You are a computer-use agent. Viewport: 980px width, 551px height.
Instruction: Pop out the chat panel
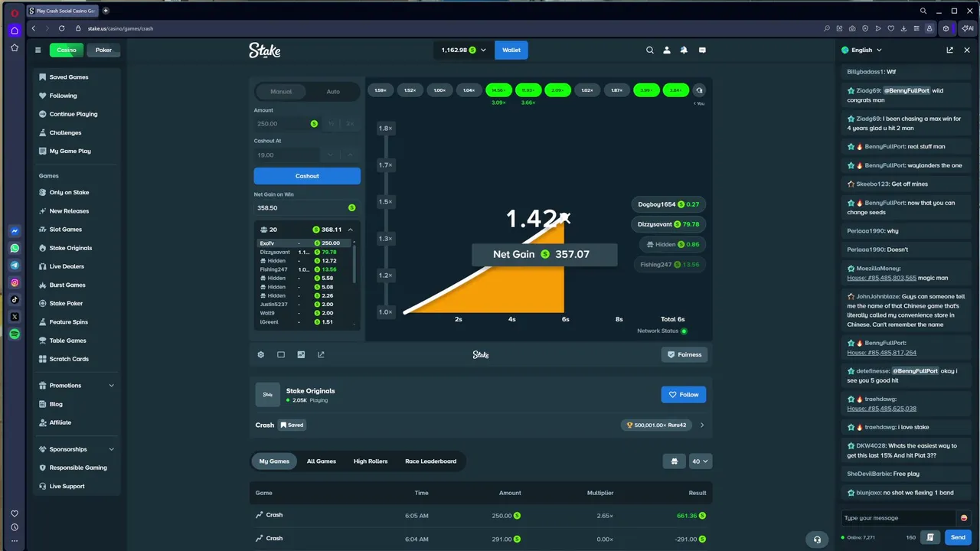[949, 50]
